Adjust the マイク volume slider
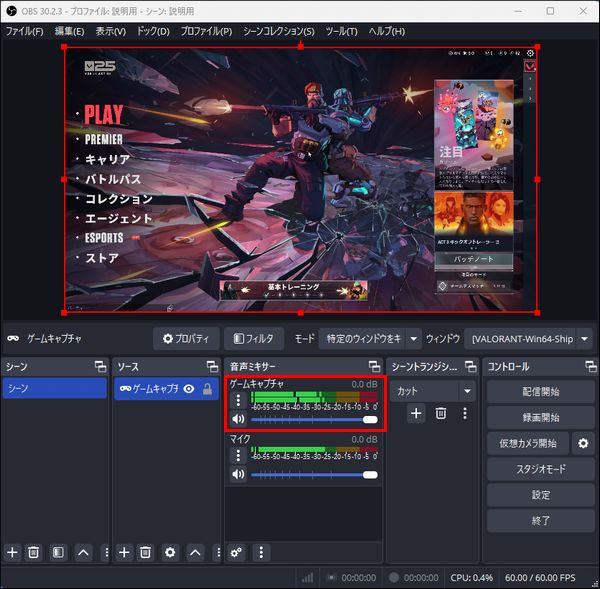The height and width of the screenshot is (589, 600). pyautogui.click(x=314, y=475)
